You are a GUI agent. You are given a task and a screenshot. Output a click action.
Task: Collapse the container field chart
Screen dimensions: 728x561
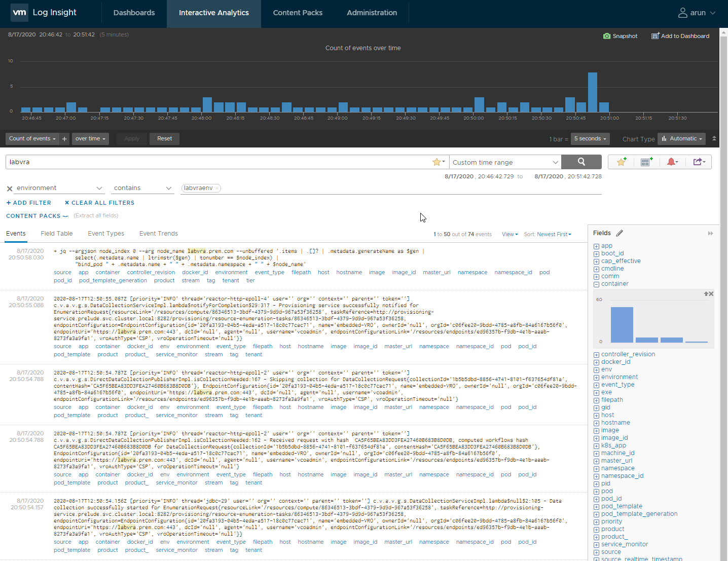tap(596, 284)
